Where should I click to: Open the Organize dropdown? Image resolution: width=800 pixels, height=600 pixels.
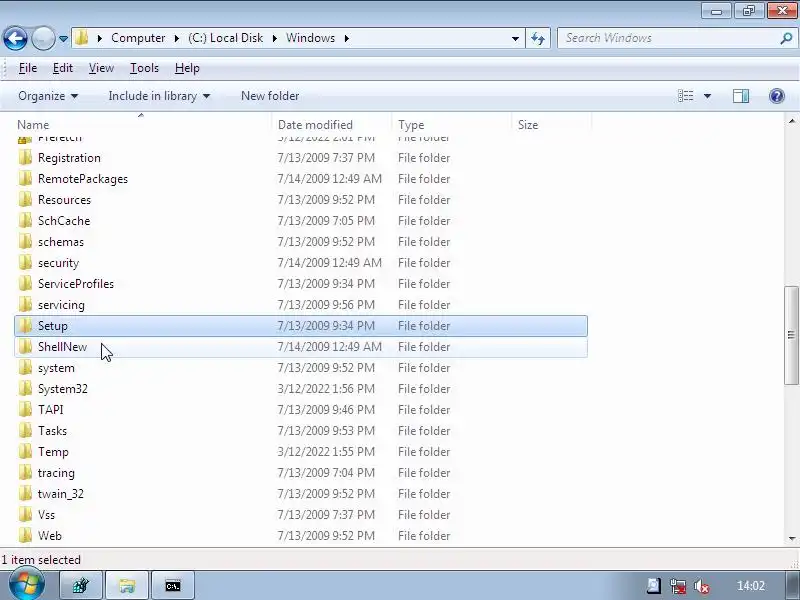pyautogui.click(x=48, y=96)
